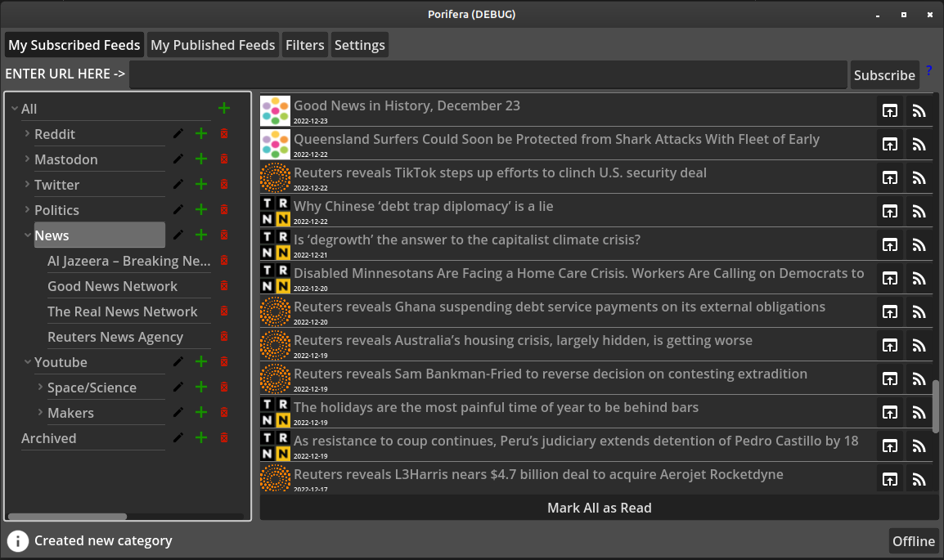Focus the feed URL input field
The width and height of the screenshot is (944, 560).
(x=488, y=74)
